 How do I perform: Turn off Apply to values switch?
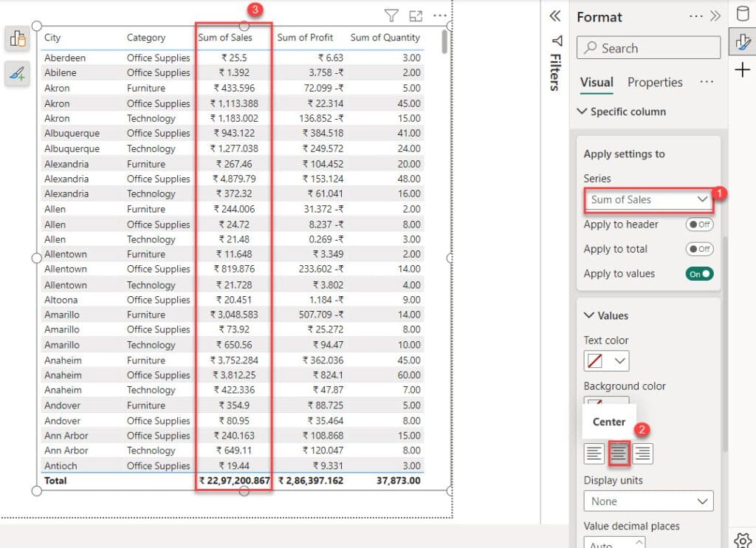[700, 274]
